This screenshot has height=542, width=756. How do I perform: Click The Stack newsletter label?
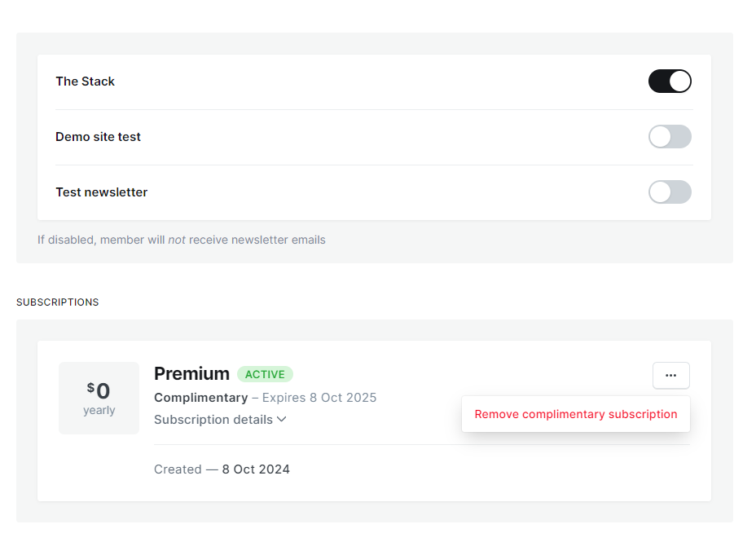click(x=85, y=82)
